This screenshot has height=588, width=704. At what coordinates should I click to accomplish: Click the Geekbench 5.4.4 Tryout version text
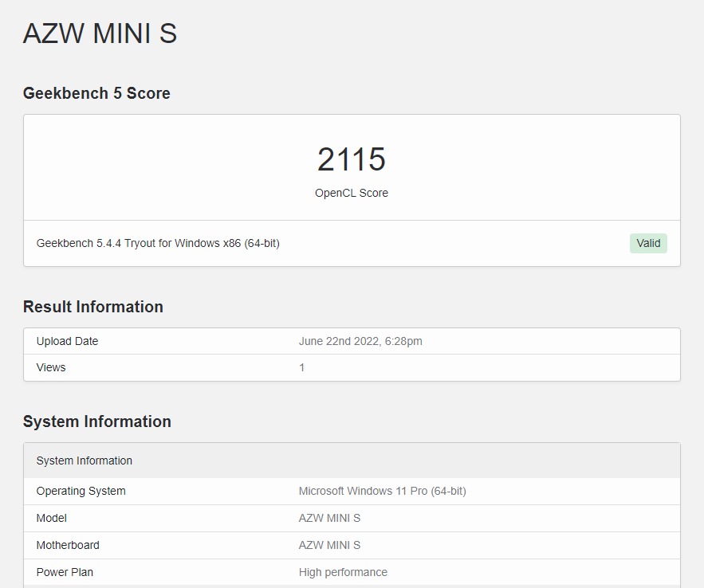[x=158, y=243]
